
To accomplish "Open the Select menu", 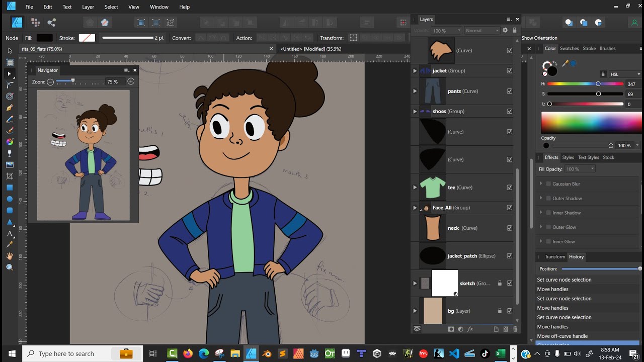I will coord(111,7).
